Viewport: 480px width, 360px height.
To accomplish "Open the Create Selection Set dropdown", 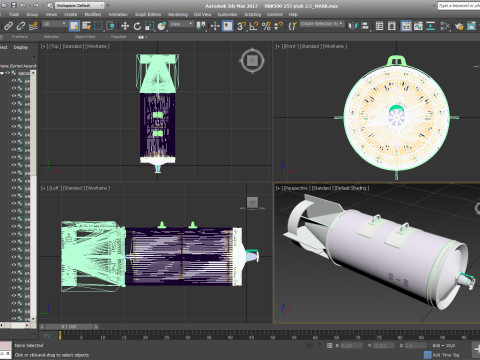I will click(x=321, y=24).
